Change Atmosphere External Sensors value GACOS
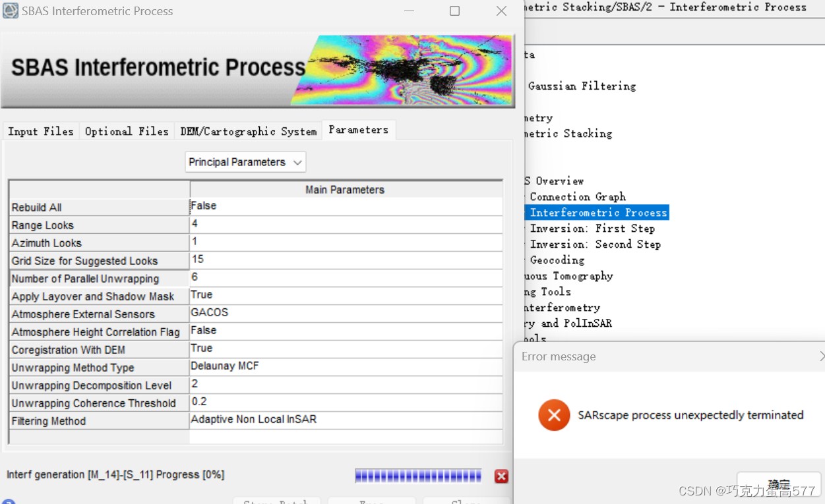Image resolution: width=825 pixels, height=504 pixels. (x=346, y=313)
